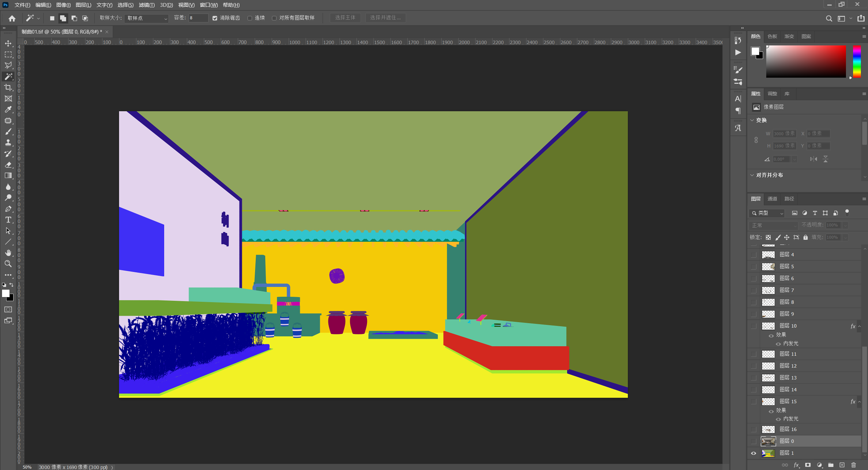Collapse the 变换 transform section
The height and width of the screenshot is (470, 868).
coord(752,120)
